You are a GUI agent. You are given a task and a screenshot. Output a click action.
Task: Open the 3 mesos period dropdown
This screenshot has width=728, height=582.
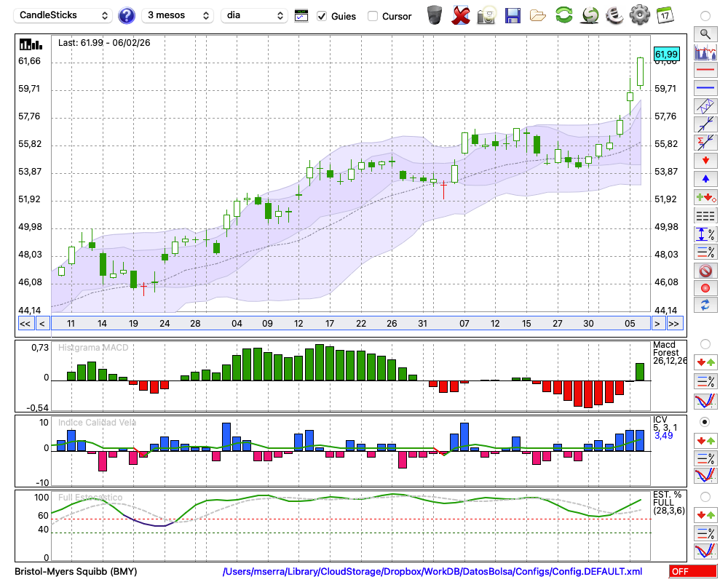(x=178, y=15)
